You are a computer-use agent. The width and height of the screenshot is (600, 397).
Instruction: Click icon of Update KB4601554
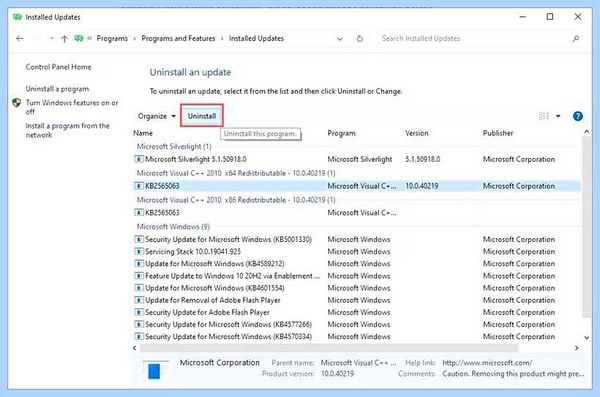click(x=139, y=288)
